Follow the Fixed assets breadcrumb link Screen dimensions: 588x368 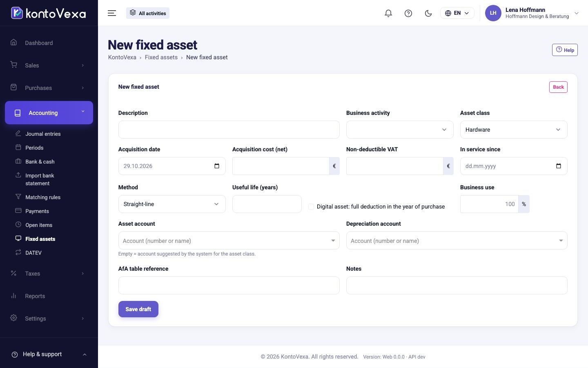[161, 57]
